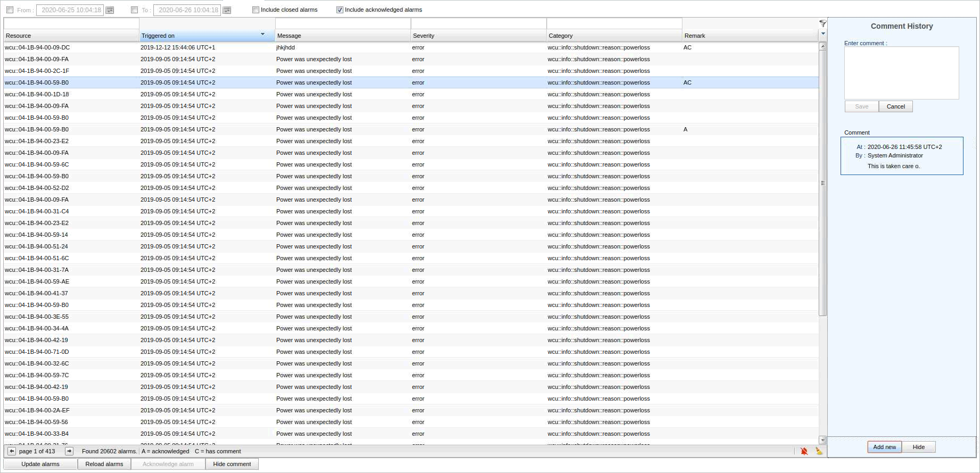
Task: Click scrollbar down arrow of alarm table
Action: [822, 440]
